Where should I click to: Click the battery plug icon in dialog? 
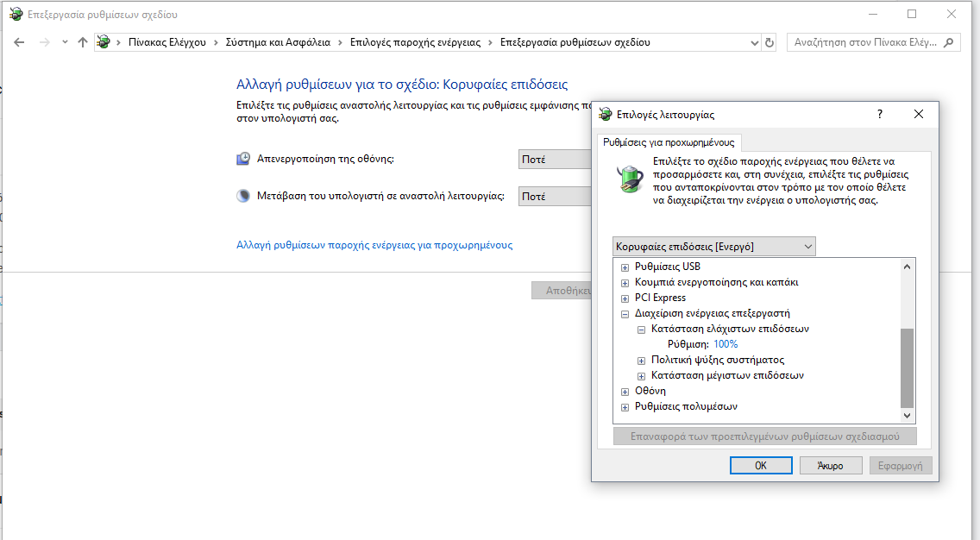coord(630,179)
